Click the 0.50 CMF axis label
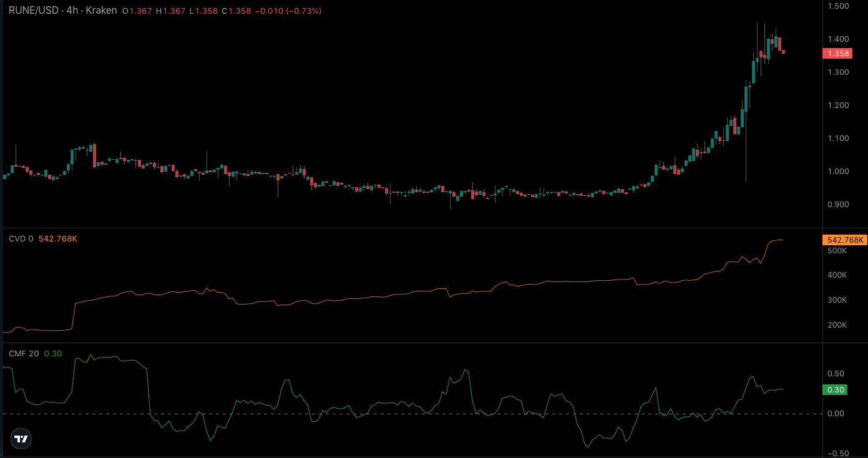This screenshot has width=868, height=458. [x=836, y=374]
